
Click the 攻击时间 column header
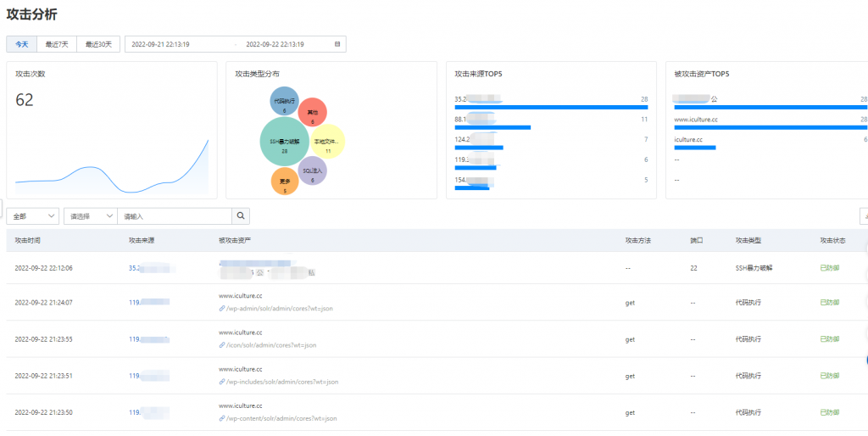[x=28, y=240]
